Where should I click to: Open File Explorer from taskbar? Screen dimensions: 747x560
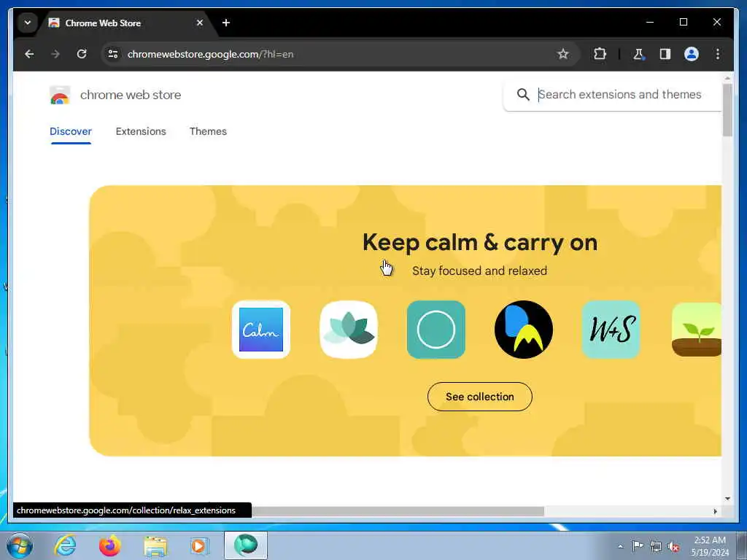tap(156, 546)
